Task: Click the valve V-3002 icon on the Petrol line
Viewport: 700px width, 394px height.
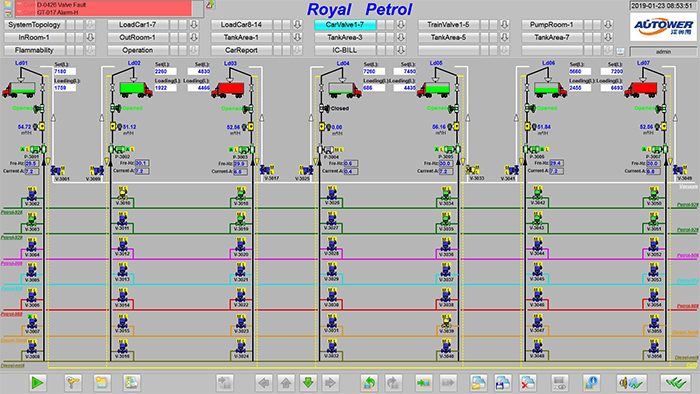Action: coord(32,194)
